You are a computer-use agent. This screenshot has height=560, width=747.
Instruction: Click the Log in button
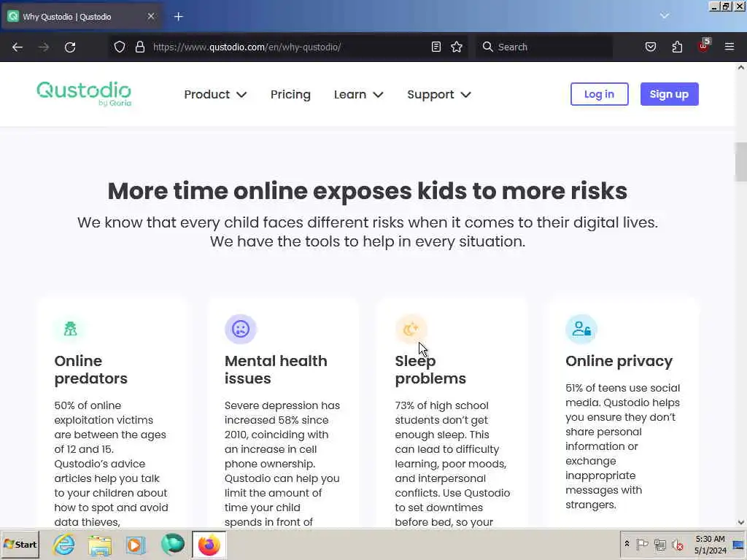pyautogui.click(x=600, y=94)
